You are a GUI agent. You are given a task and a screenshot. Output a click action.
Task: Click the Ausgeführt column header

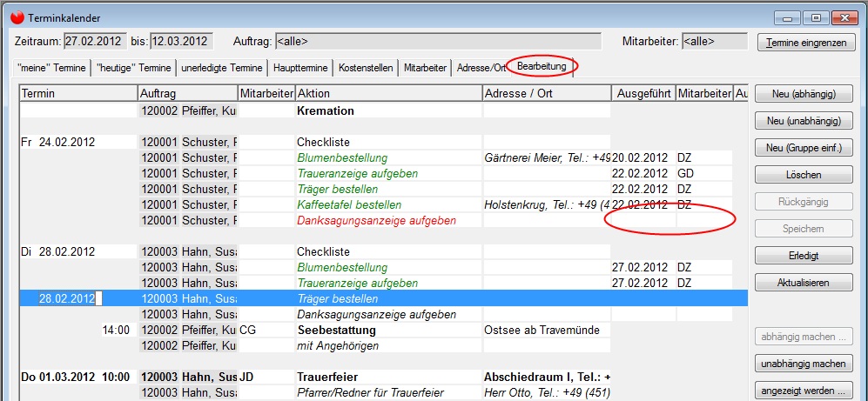tap(643, 94)
